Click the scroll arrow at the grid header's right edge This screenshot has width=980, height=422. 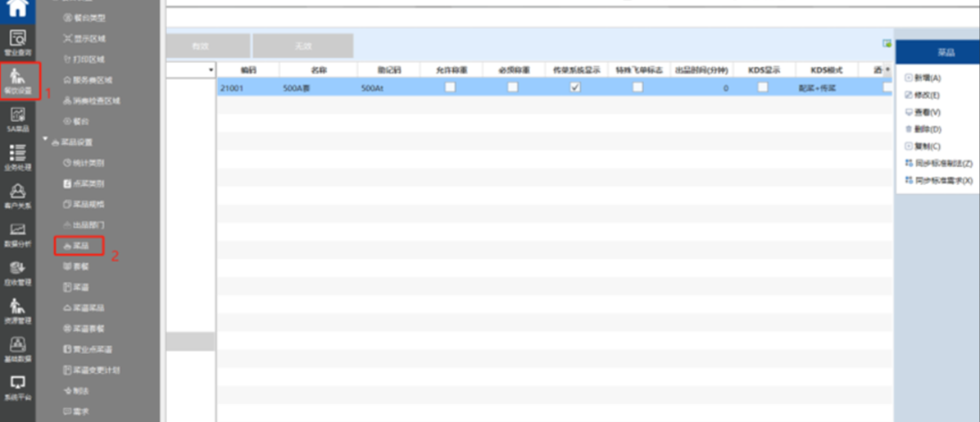point(887,70)
